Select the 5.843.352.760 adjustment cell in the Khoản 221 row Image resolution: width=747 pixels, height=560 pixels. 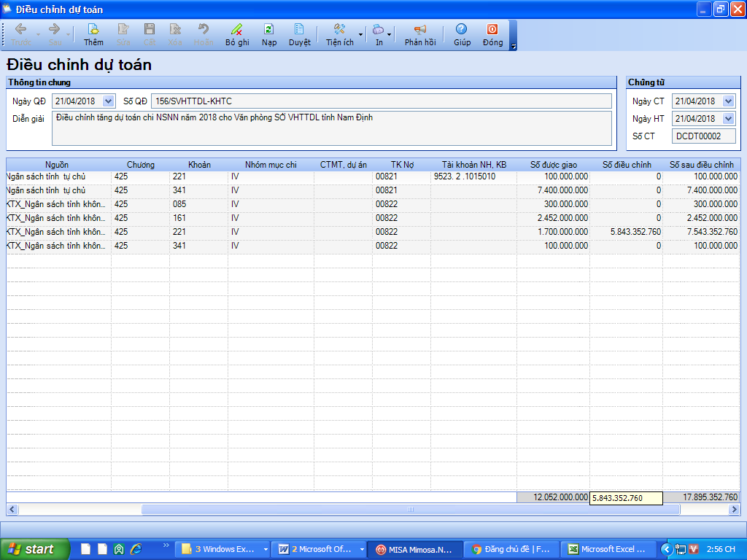tap(627, 232)
